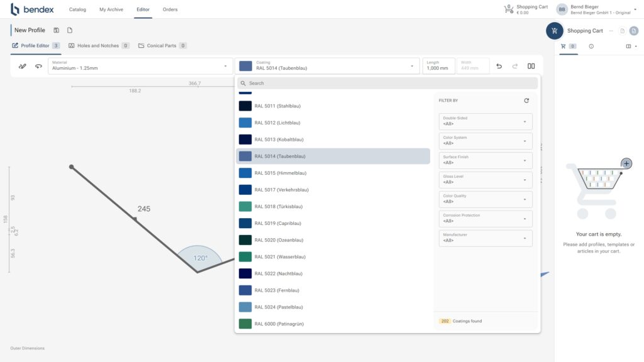Click the round dark blue shopping cart button
This screenshot has width=644, height=362.
click(554, 31)
